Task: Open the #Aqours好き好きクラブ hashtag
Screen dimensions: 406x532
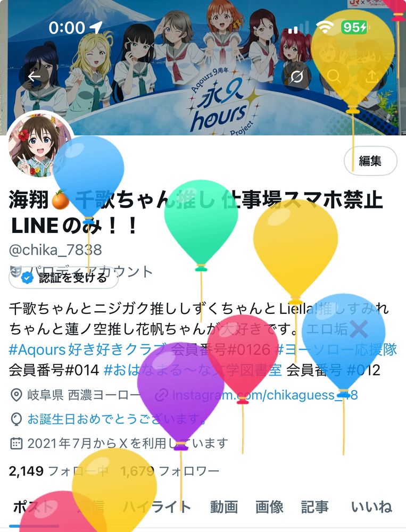Action: click(88, 350)
